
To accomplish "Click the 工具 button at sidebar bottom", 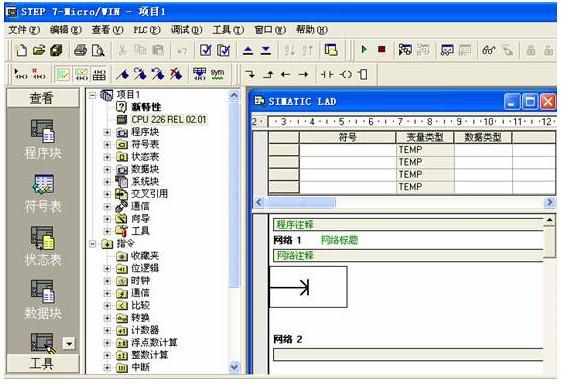I will pos(43,363).
